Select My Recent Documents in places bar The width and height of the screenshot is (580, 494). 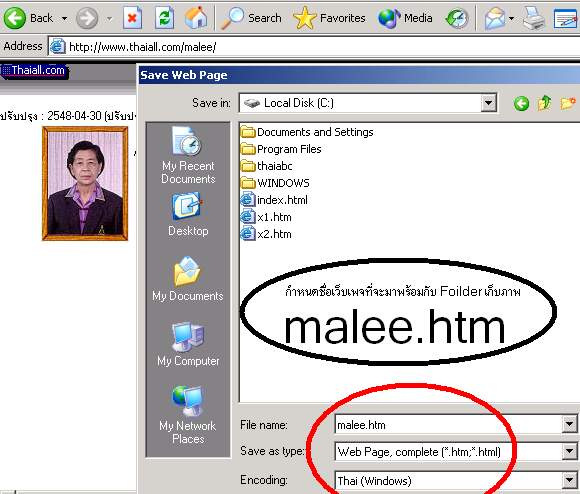point(188,155)
